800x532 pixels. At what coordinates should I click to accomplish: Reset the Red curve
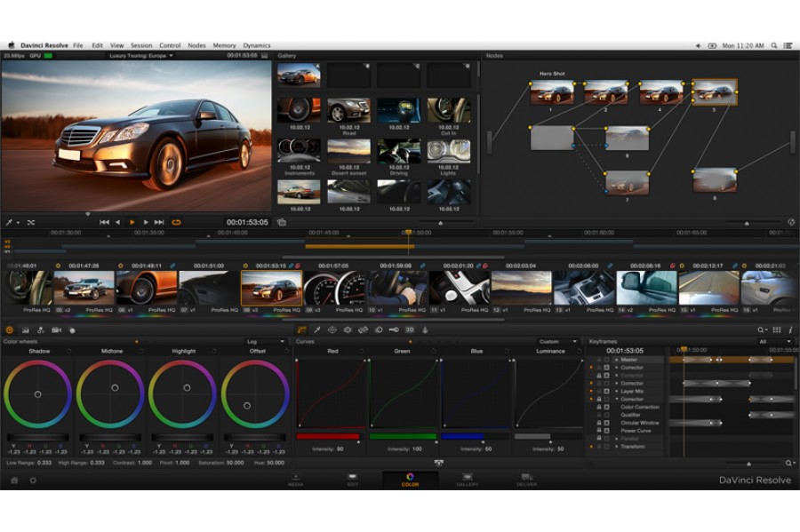pos(361,351)
